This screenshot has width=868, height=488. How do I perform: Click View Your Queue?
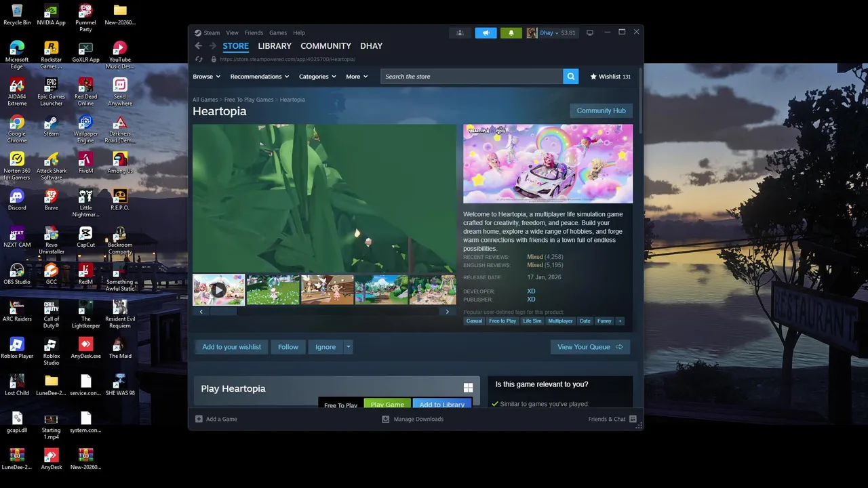tap(590, 347)
